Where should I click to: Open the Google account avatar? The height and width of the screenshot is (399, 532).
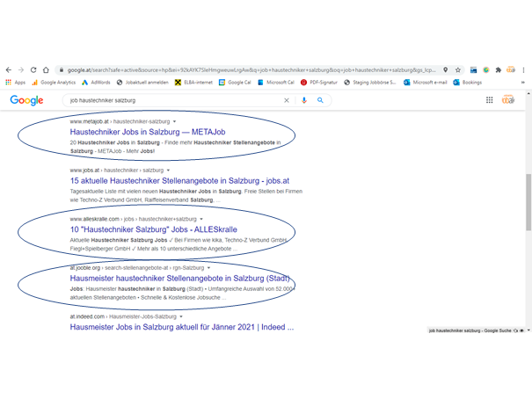(508, 99)
